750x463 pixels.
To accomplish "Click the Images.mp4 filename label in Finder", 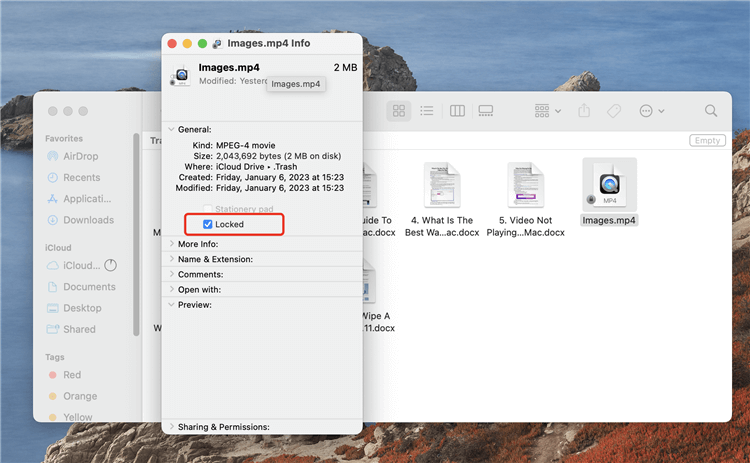I will coord(609,220).
